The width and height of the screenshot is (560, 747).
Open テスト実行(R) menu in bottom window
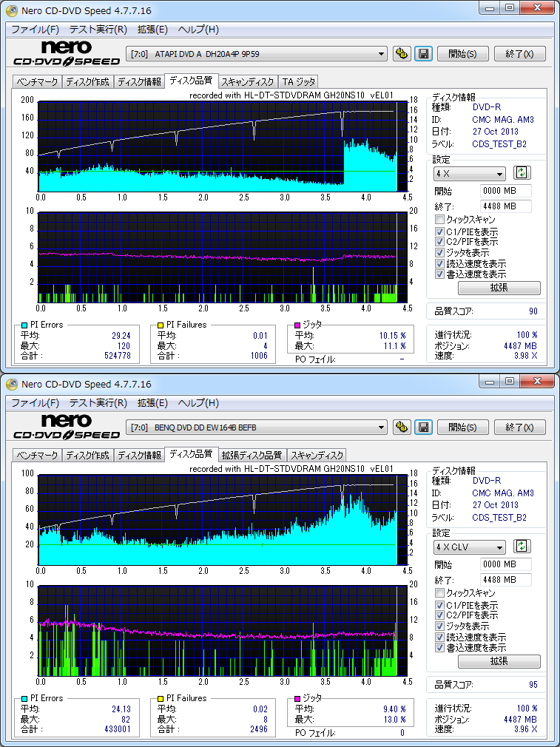point(98,403)
